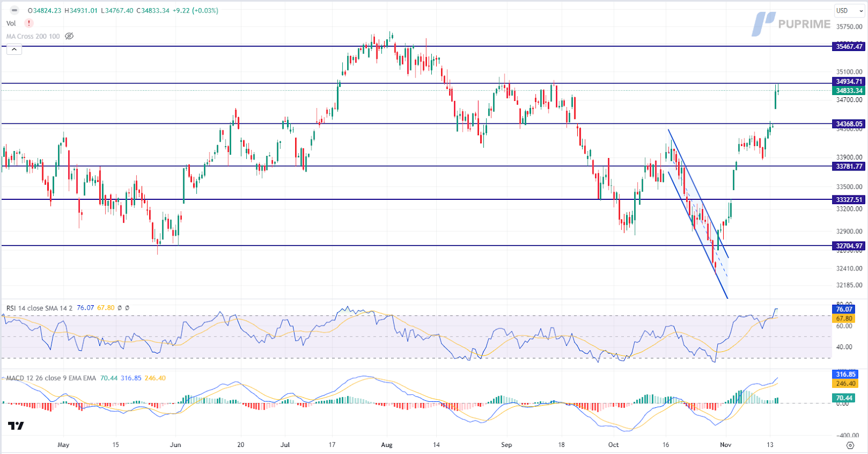
Task: Click the green current price label 34833.34
Action: (848, 91)
